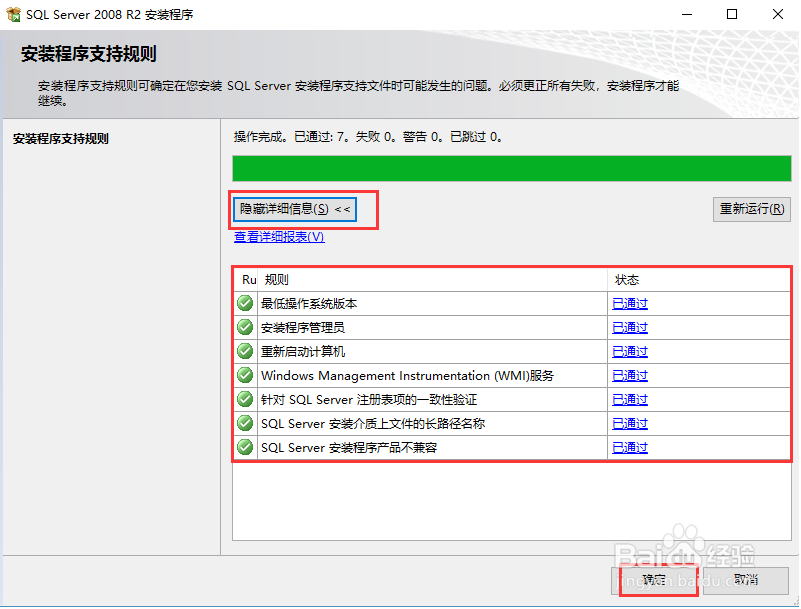Click the green completed progress bar
The image size is (801, 609).
512,169
